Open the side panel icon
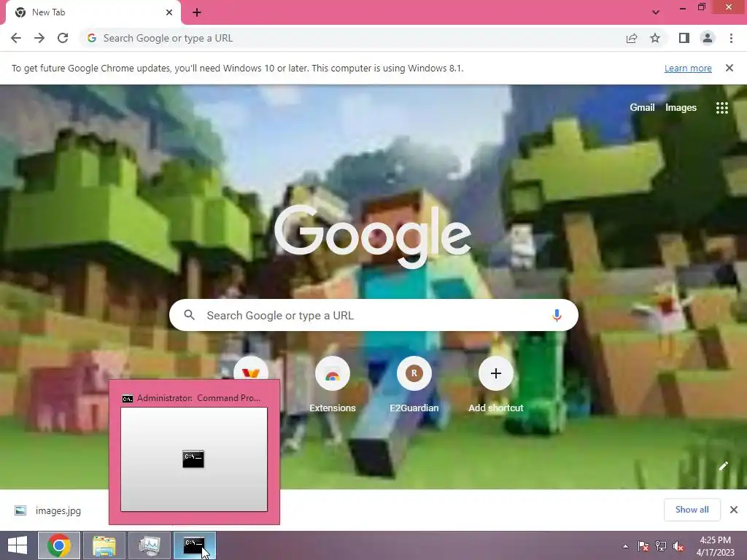The image size is (747, 560). [x=684, y=38]
